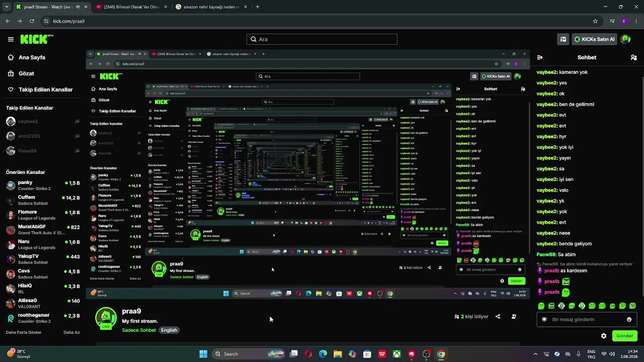The height and width of the screenshot is (362, 644).
Task: Click the large English language tag below the stream
Action: (x=169, y=330)
